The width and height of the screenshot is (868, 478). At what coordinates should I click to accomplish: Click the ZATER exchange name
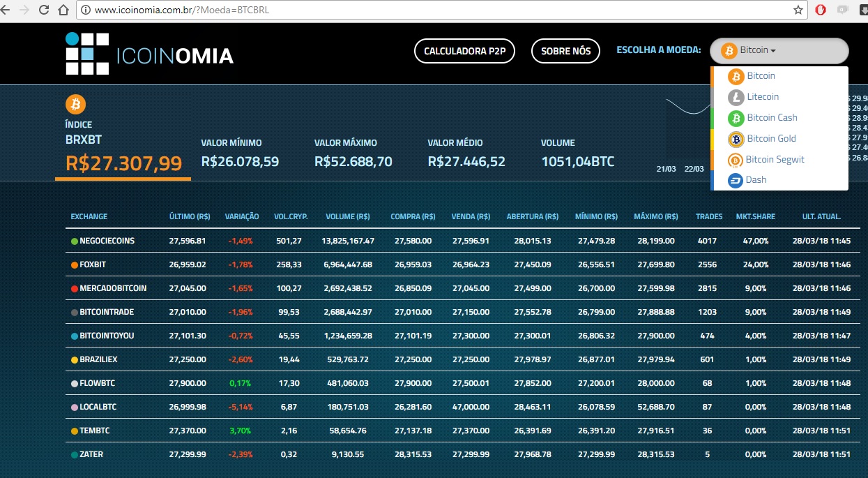point(91,455)
